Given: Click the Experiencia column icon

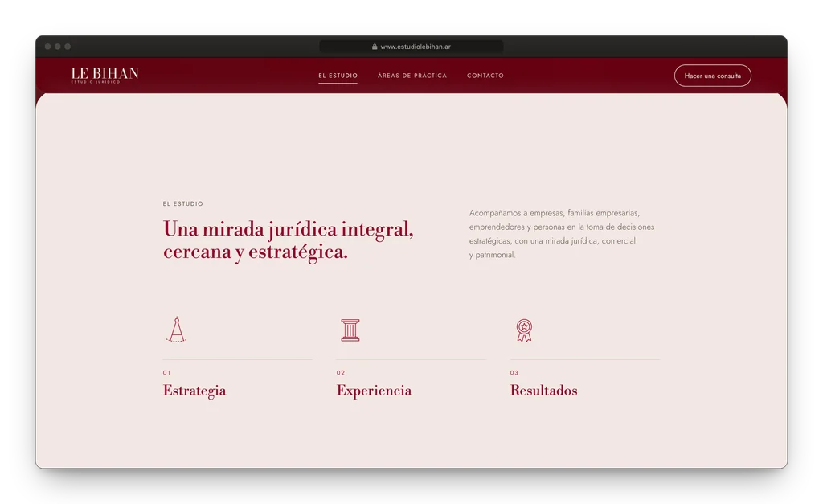Looking at the screenshot, I should point(350,330).
